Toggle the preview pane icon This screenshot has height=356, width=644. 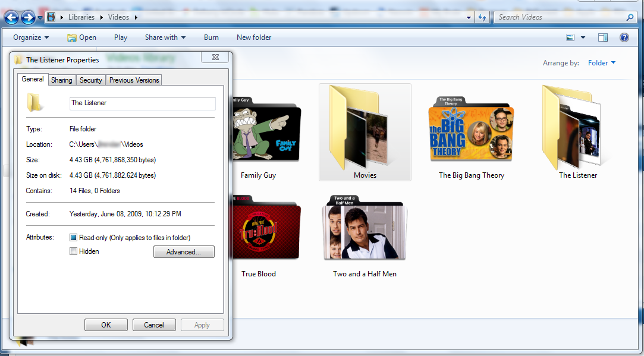(x=603, y=37)
